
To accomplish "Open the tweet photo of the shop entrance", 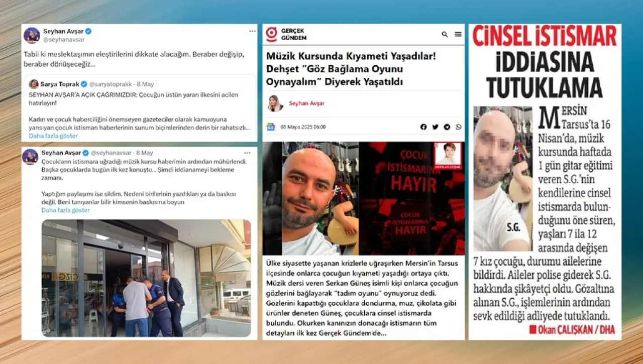I will point(146,278).
